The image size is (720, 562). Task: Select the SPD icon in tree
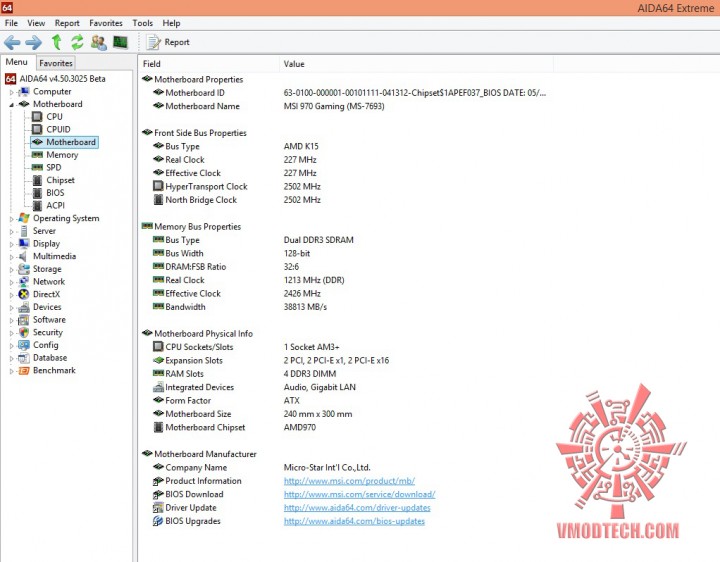pyautogui.click(x=37, y=168)
